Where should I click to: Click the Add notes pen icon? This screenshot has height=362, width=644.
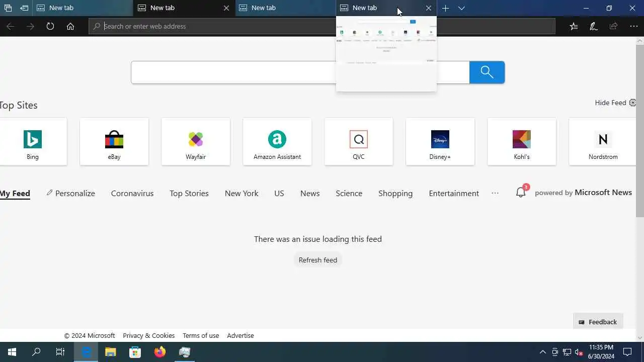(x=594, y=26)
